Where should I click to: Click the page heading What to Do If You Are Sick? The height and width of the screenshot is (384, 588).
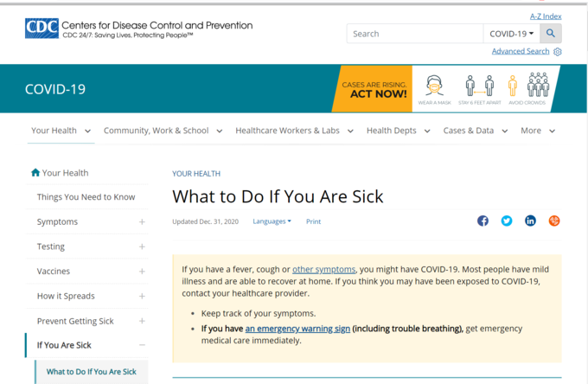278,196
